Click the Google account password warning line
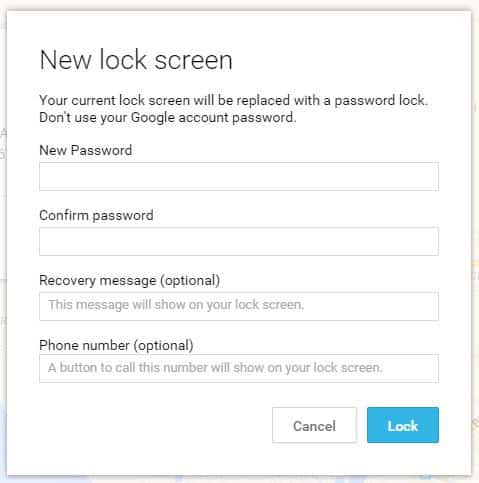The width and height of the screenshot is (479, 483). (x=168, y=118)
